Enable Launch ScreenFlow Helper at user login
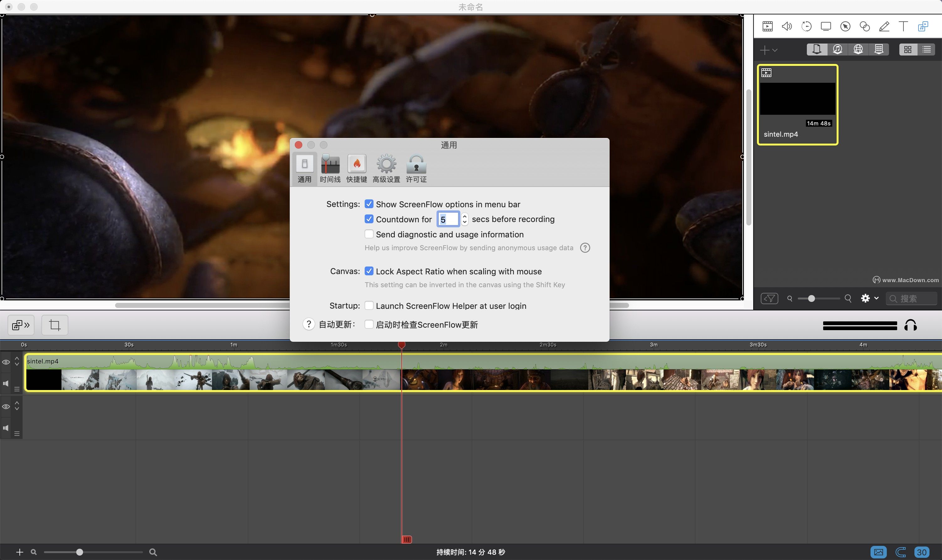 coord(369,306)
